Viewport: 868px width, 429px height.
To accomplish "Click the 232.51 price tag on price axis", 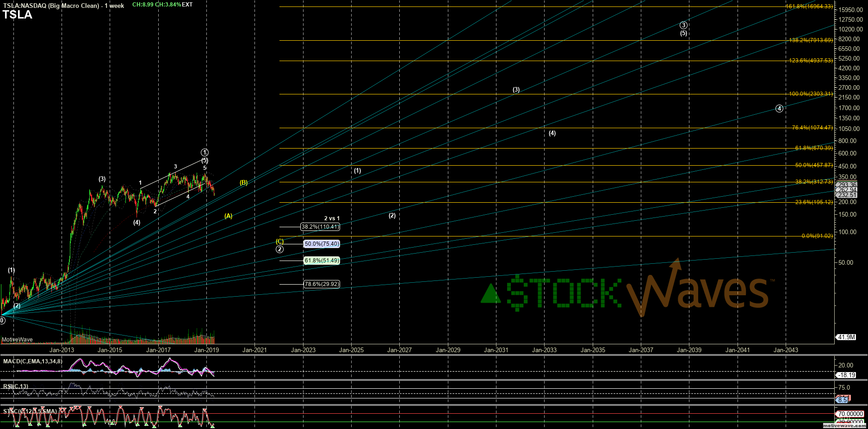I will point(847,195).
